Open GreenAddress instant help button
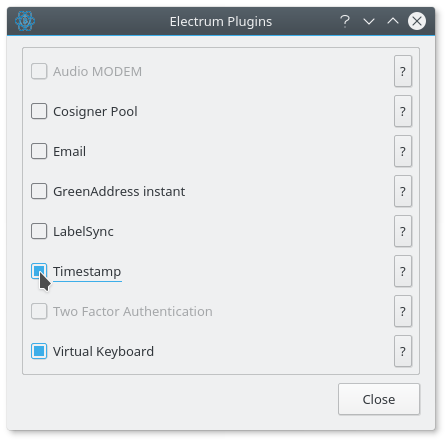 [x=403, y=191]
